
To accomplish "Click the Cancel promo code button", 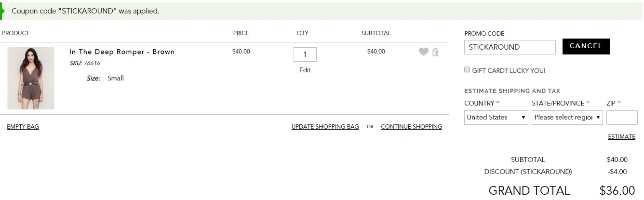I will (586, 46).
